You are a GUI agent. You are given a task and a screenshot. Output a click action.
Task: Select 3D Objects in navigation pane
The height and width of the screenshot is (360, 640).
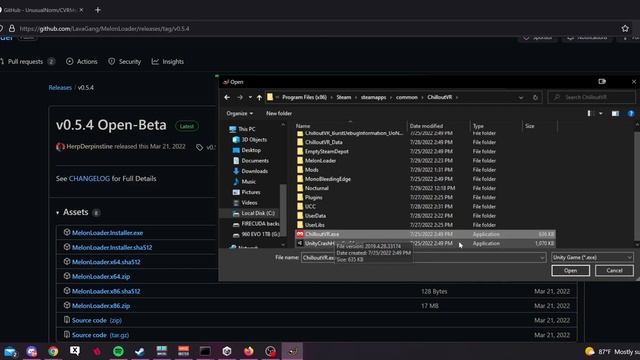pos(249,140)
